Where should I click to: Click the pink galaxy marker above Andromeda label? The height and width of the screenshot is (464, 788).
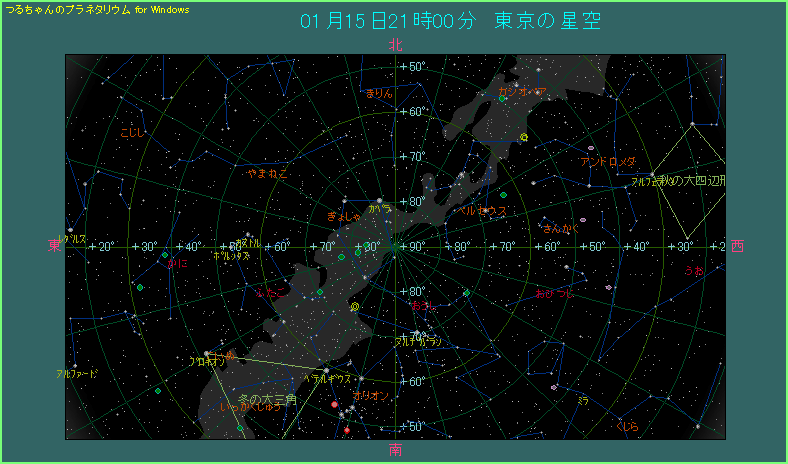591,148
